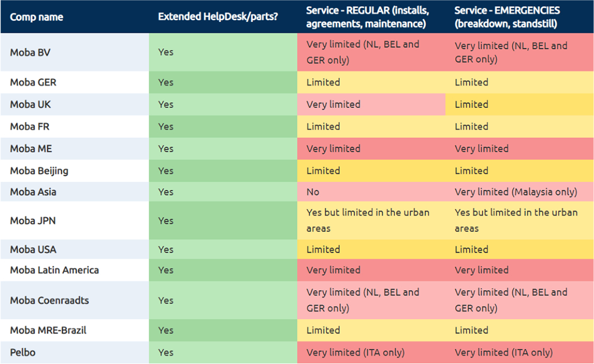Select the 'Moba Asia' company name cell

coord(33,192)
